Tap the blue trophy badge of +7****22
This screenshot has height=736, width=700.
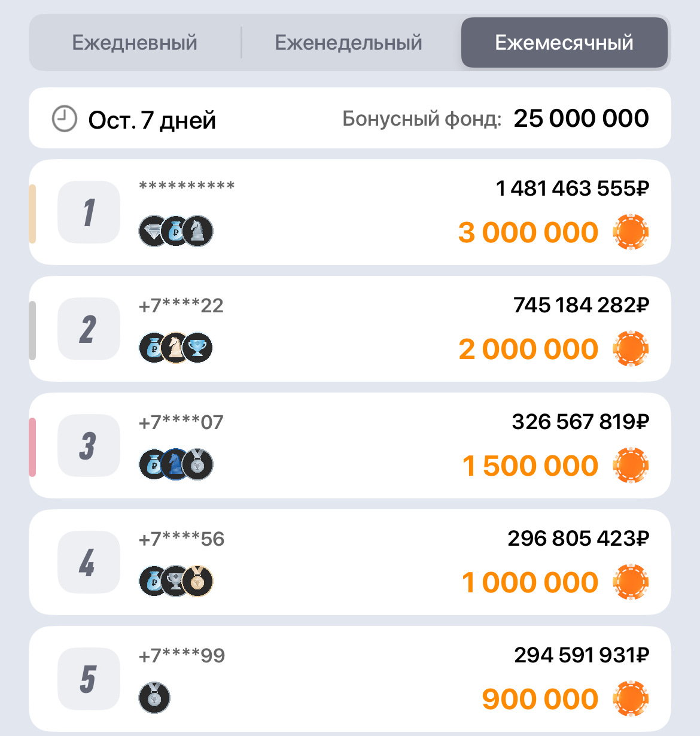(x=198, y=348)
